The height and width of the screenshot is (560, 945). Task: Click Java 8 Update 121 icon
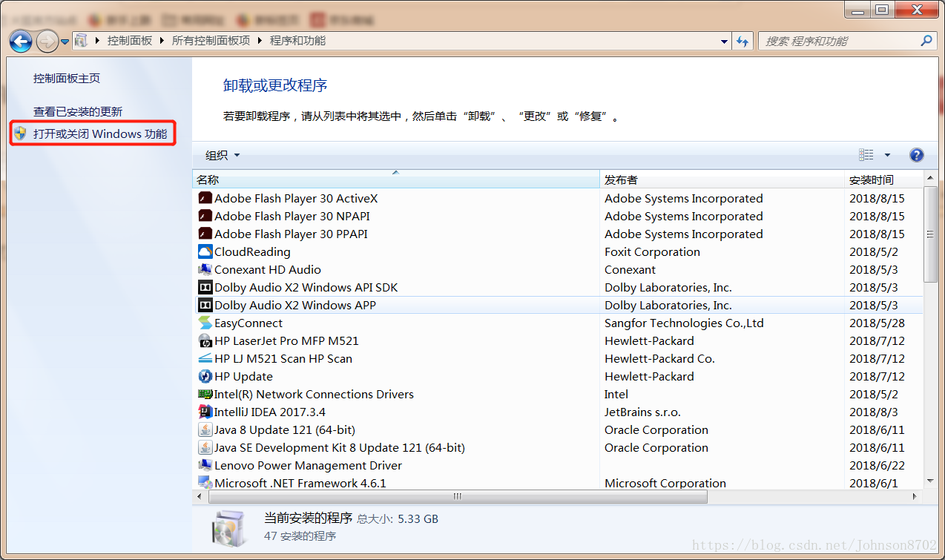[205, 429]
